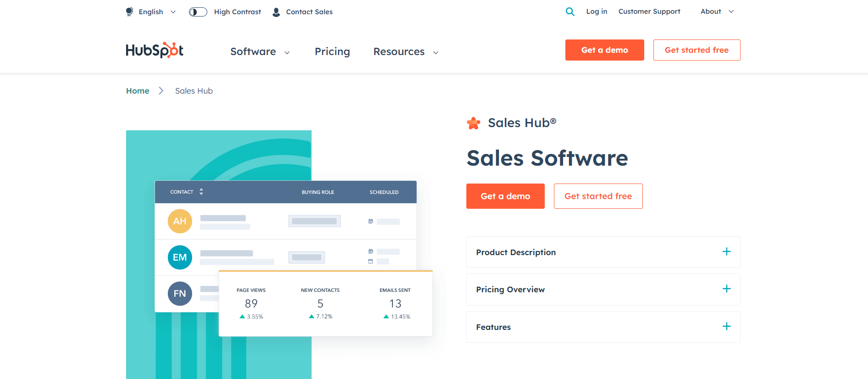Expand the Software menu chevron
This screenshot has height=379, width=868.
pos(287,53)
